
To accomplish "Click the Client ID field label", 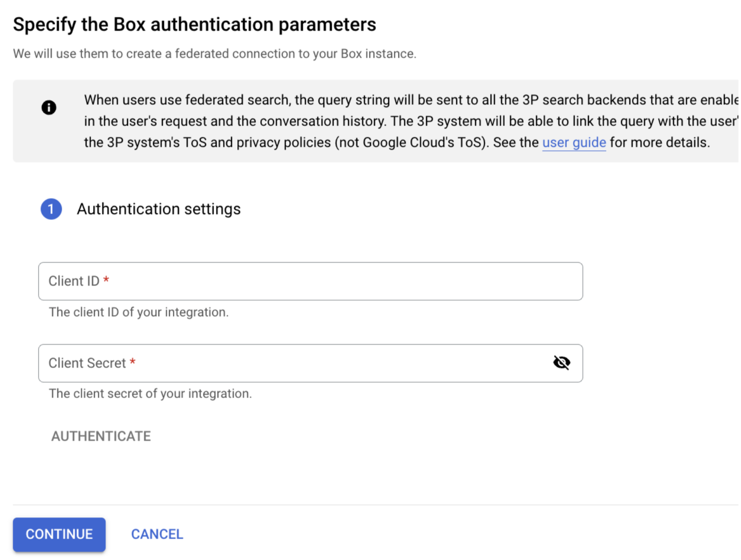I will pyautogui.click(x=74, y=281).
